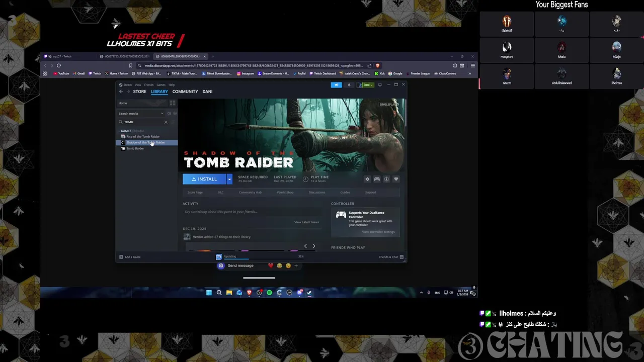
Task: Click View controller settings
Action: [x=378, y=232]
